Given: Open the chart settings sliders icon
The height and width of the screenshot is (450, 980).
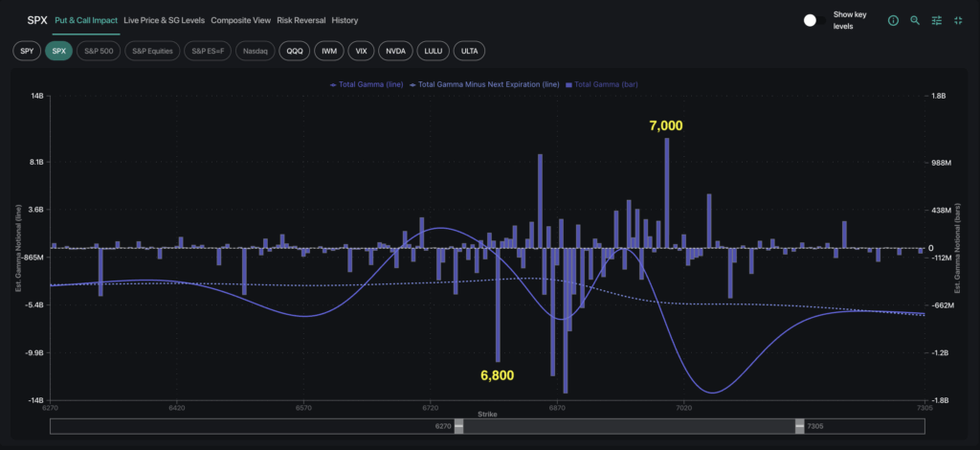Looking at the screenshot, I should coord(937,20).
